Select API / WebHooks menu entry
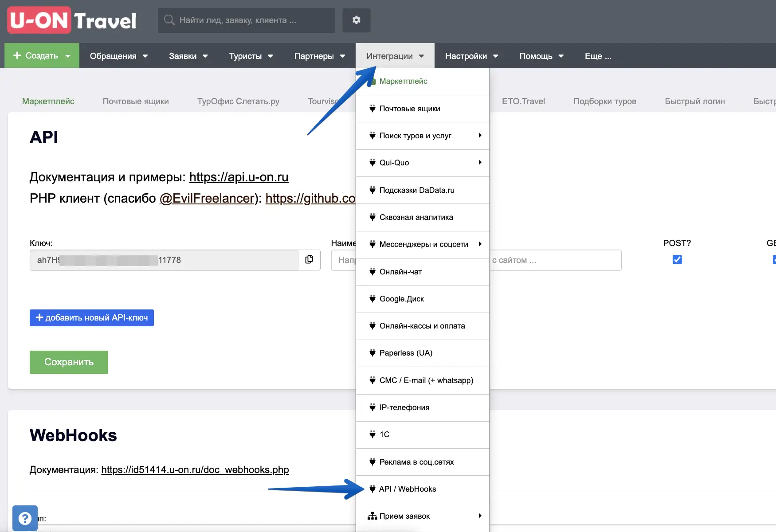776x532 pixels. (408, 489)
